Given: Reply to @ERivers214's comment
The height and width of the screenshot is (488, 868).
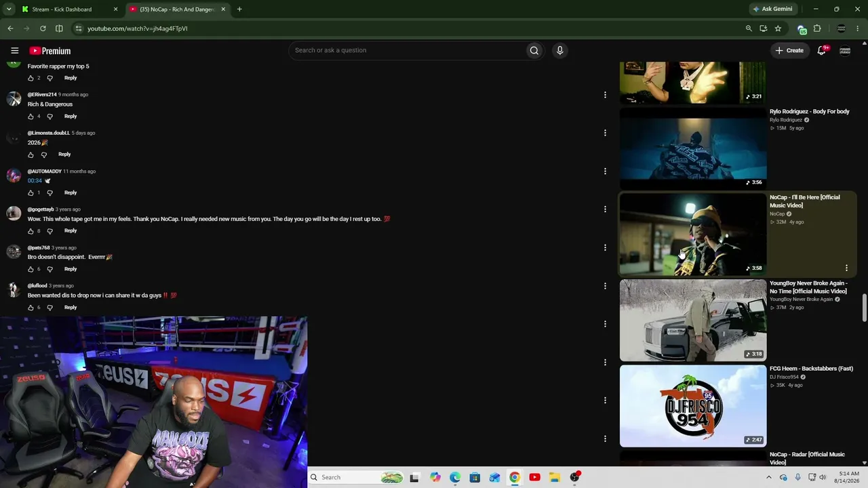Looking at the screenshot, I should coord(71,117).
